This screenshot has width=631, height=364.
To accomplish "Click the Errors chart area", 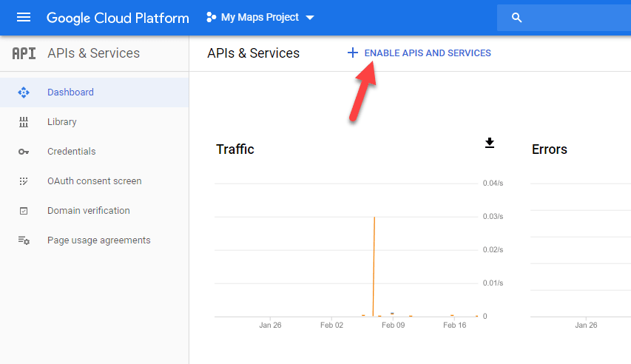I will click(581, 252).
